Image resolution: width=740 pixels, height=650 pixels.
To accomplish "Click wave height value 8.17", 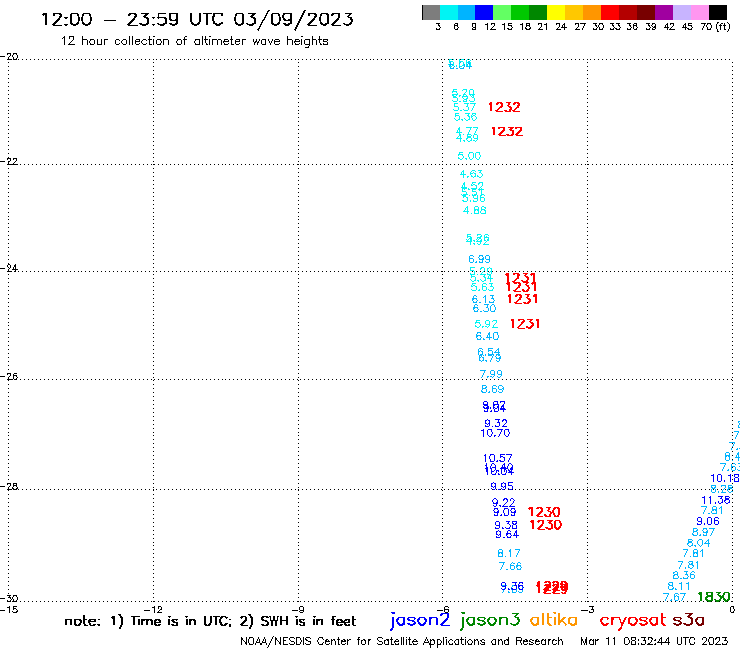I will click(509, 553).
